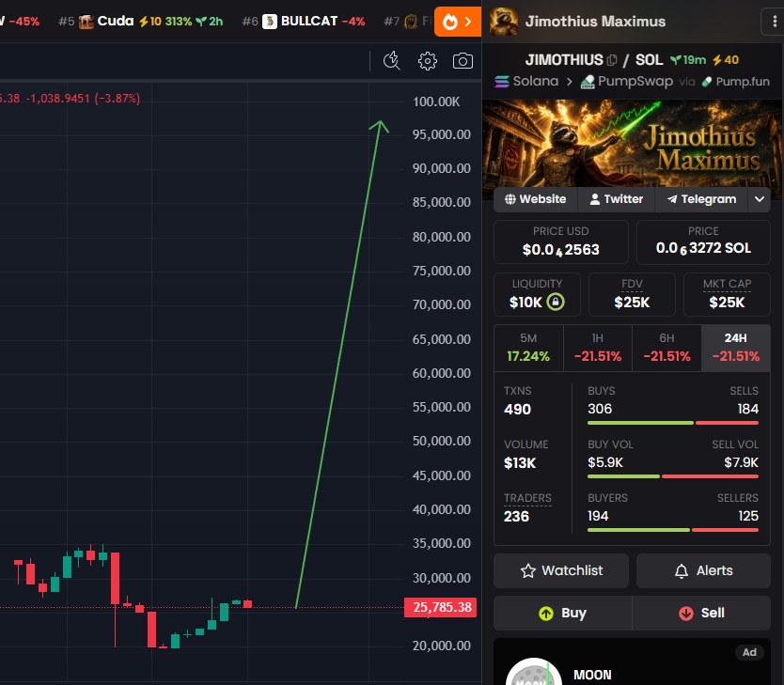Open the three-dot menu beside Jimothius Maximus

775,22
